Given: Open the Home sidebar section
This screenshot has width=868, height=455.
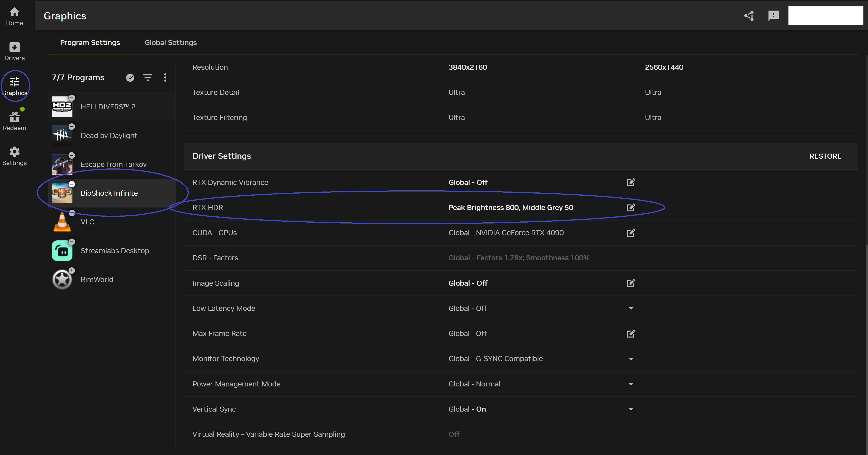Looking at the screenshot, I should (x=14, y=16).
